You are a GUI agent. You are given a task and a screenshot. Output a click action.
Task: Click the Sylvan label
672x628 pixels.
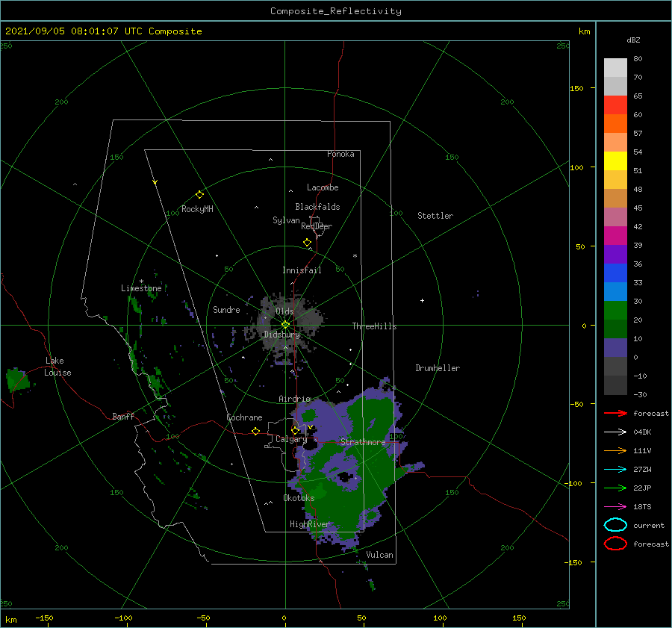[x=286, y=220]
